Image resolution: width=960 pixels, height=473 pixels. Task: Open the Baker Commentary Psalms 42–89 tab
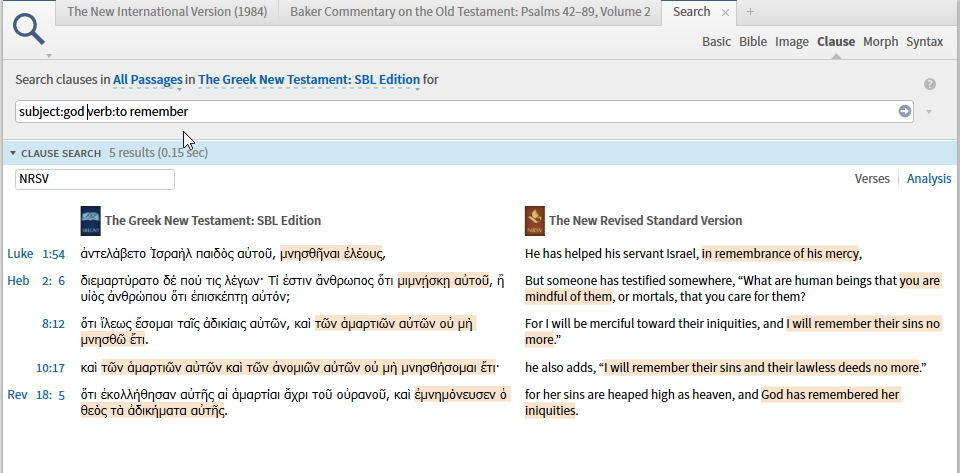tap(470, 12)
